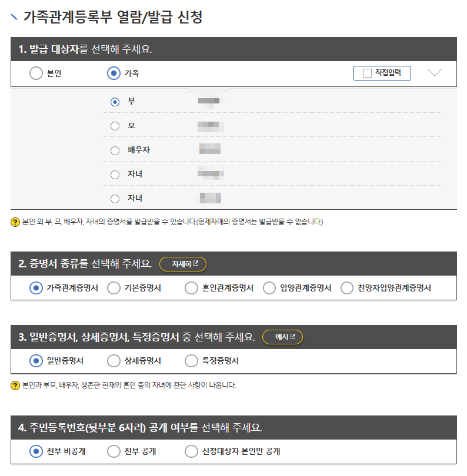Image resolution: width=467 pixels, height=476 pixels.
Task: Choose 친양자입양관계증명서 as the certificate type
Action: (346, 287)
